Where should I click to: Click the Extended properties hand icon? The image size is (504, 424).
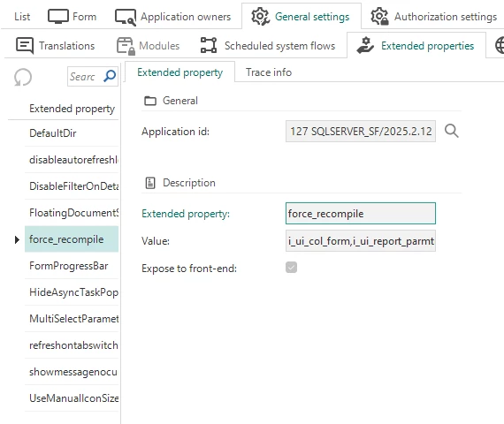pyautogui.click(x=365, y=45)
